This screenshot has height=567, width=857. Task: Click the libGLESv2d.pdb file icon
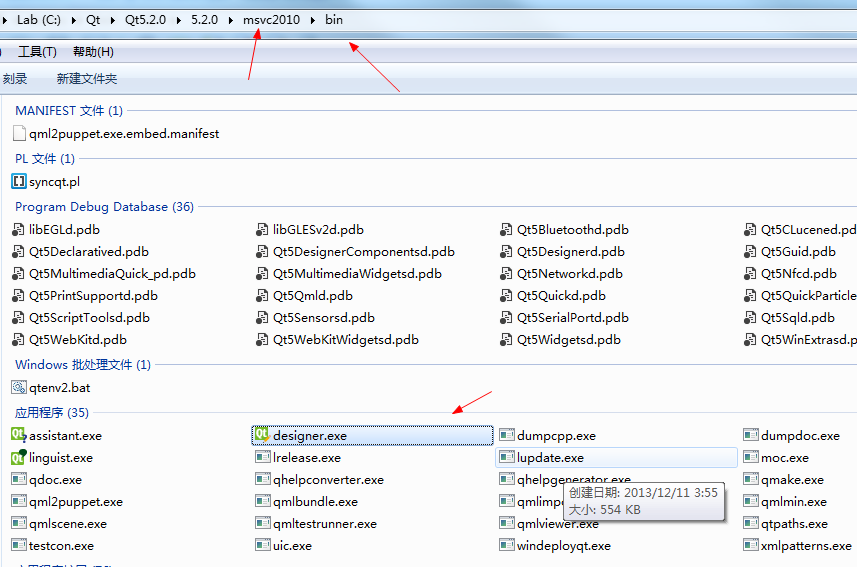coord(262,230)
